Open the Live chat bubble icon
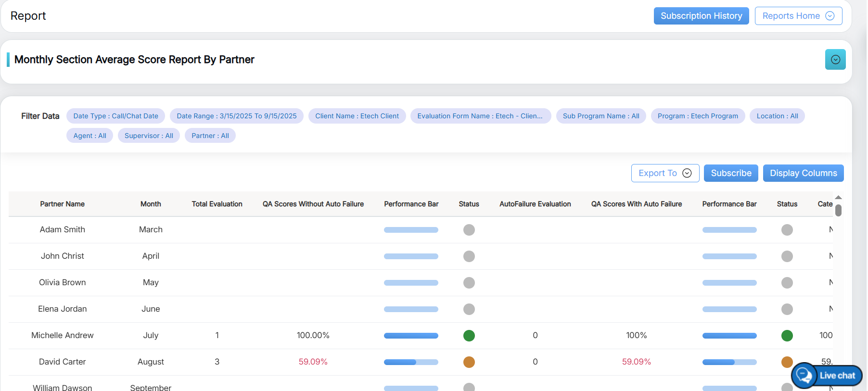The image size is (868, 391). click(804, 375)
